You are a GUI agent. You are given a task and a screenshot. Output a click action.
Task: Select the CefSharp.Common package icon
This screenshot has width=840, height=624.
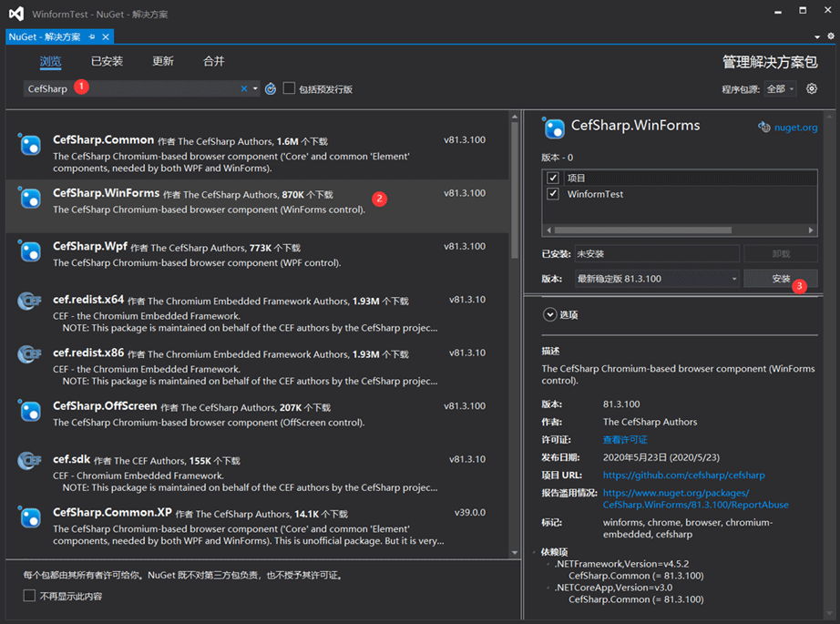click(30, 144)
